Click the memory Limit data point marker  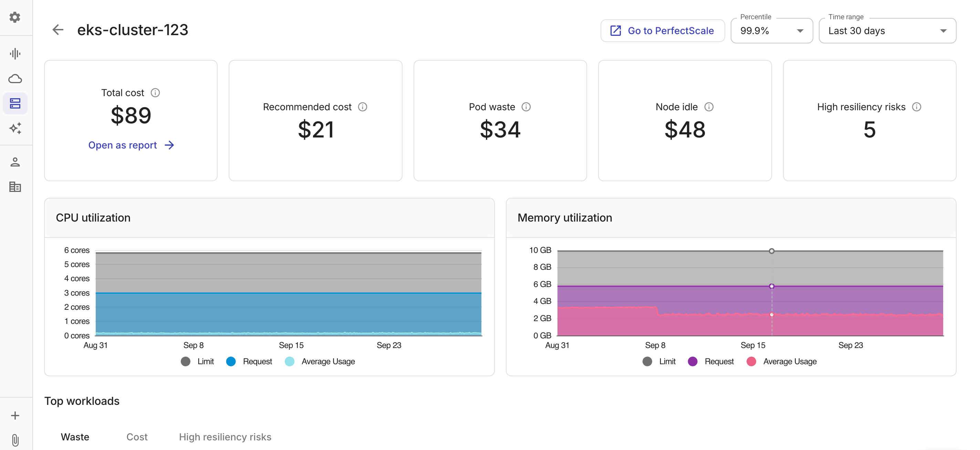pyautogui.click(x=772, y=251)
